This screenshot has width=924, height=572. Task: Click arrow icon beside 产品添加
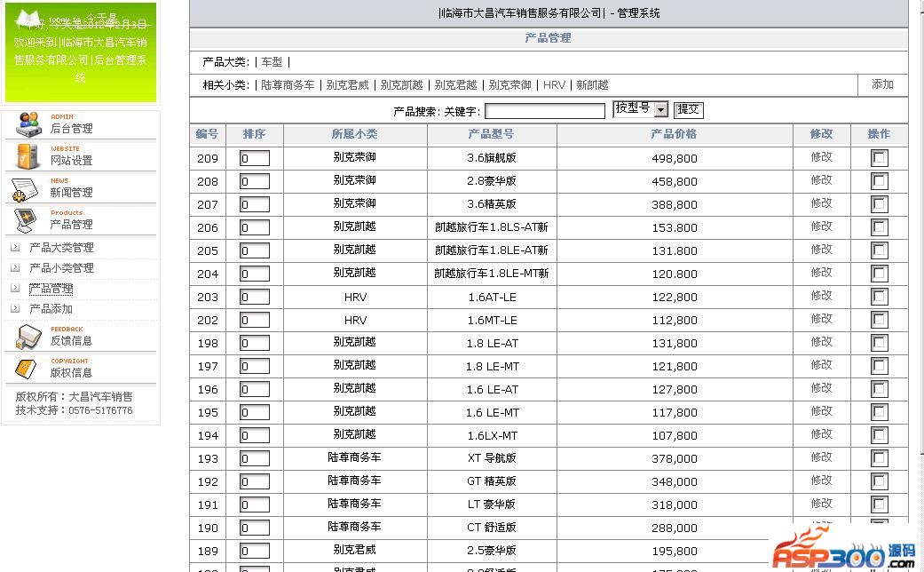15,308
